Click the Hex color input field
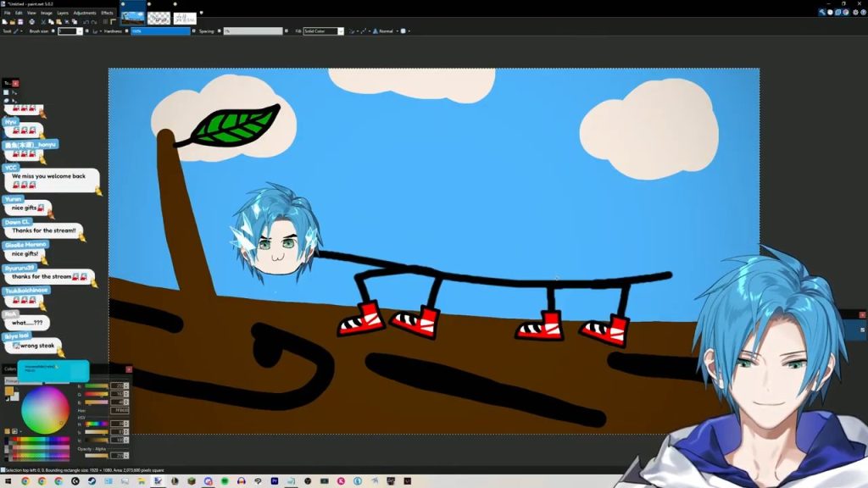The height and width of the screenshot is (488, 868). [119, 410]
